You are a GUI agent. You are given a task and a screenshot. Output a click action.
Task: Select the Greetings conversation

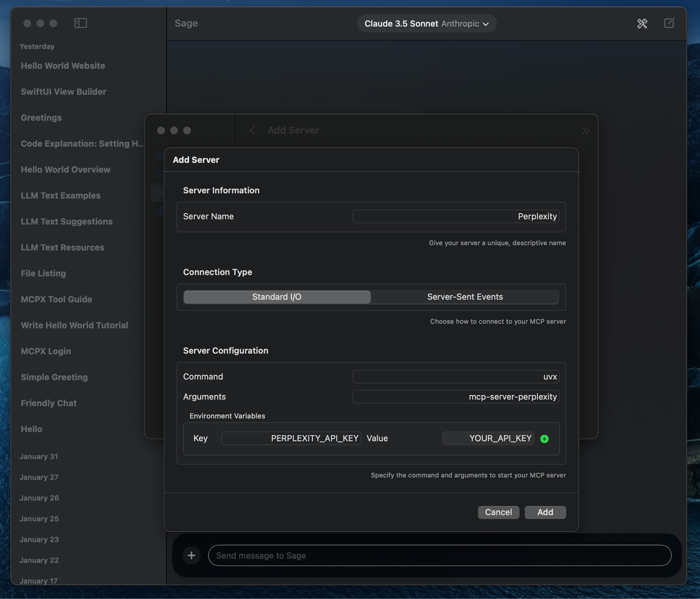point(41,118)
